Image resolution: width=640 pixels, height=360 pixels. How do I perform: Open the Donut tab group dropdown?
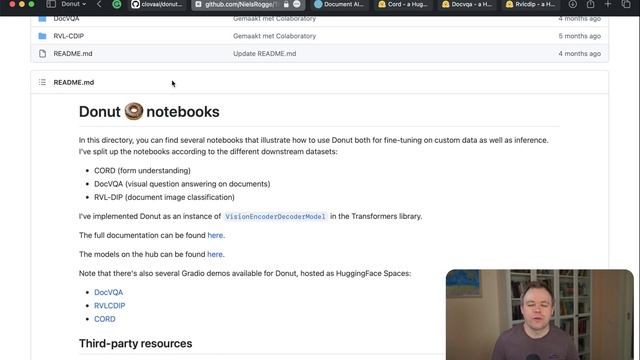coord(74,4)
